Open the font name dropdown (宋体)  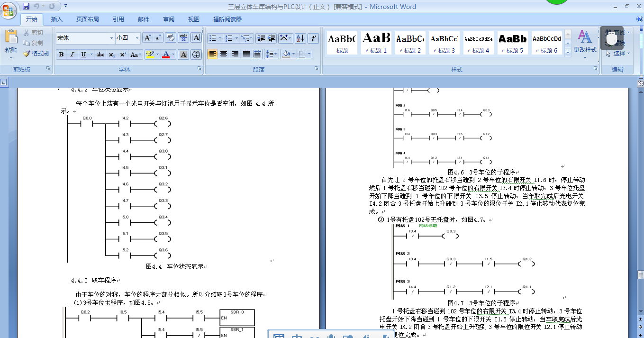(112, 38)
